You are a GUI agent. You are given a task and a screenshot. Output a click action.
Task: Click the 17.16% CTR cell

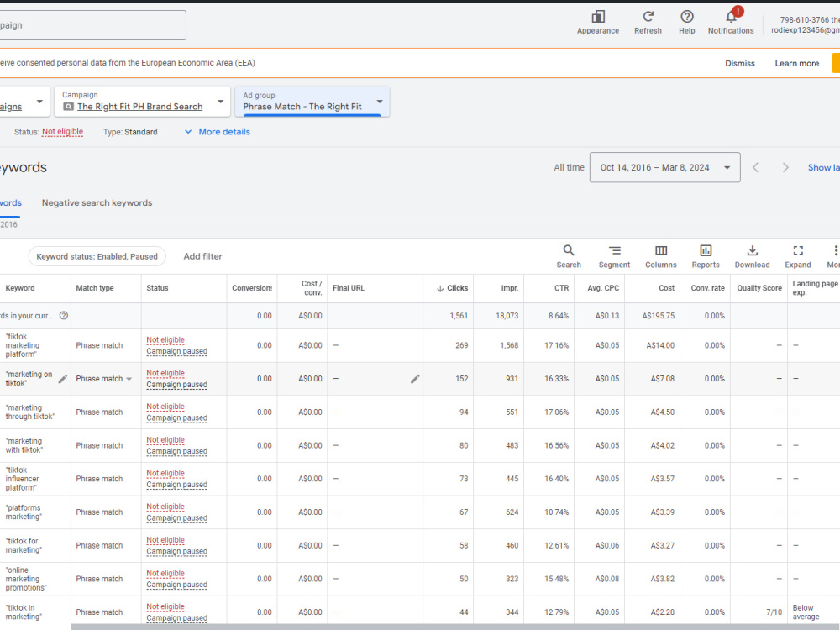coord(557,345)
